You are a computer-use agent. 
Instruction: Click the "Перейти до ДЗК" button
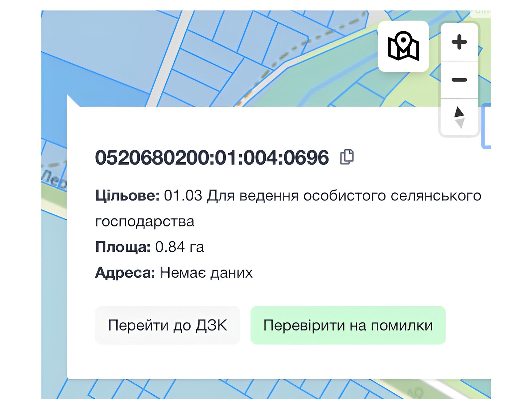click(x=168, y=325)
